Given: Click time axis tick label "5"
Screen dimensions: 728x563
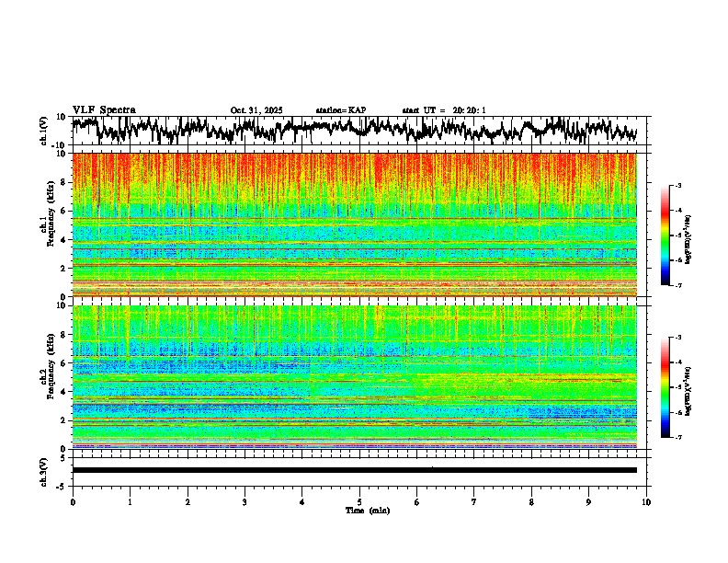Looking at the screenshot, I should coord(359,502).
